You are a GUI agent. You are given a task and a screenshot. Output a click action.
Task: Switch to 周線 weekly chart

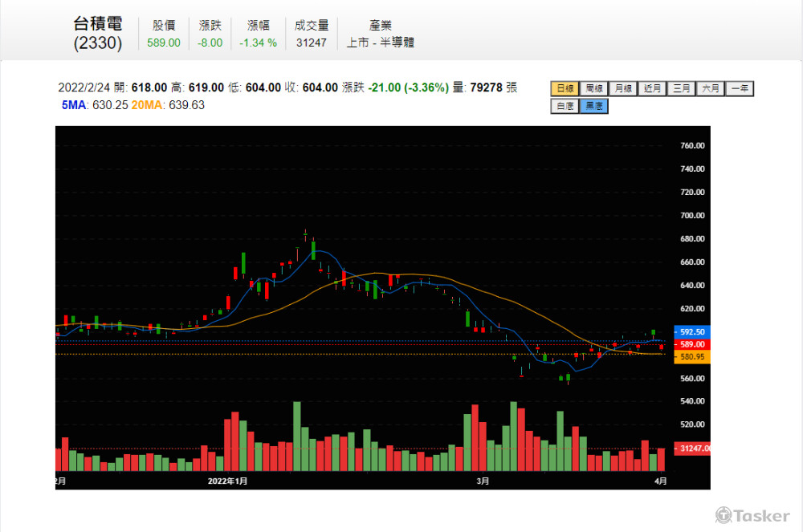(x=594, y=88)
